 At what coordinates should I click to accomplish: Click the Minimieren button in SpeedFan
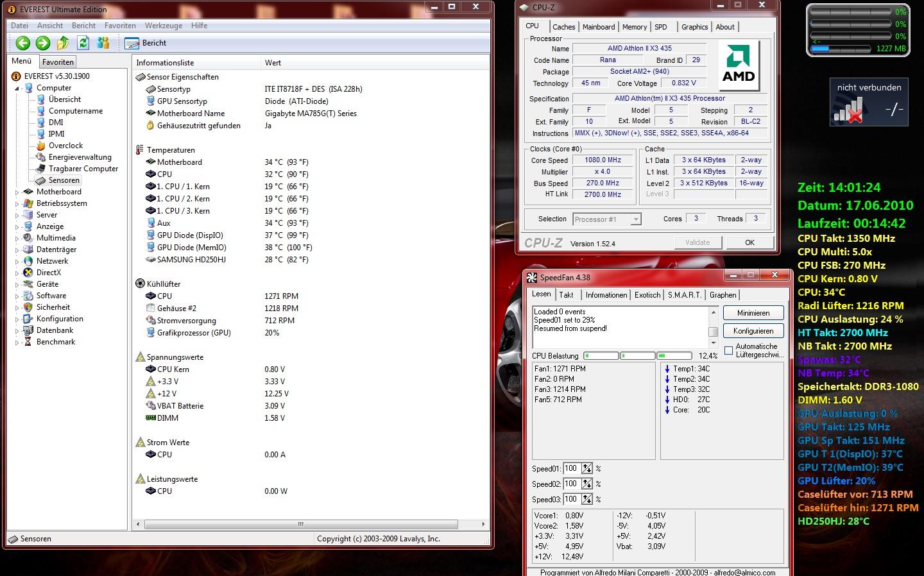tap(753, 313)
